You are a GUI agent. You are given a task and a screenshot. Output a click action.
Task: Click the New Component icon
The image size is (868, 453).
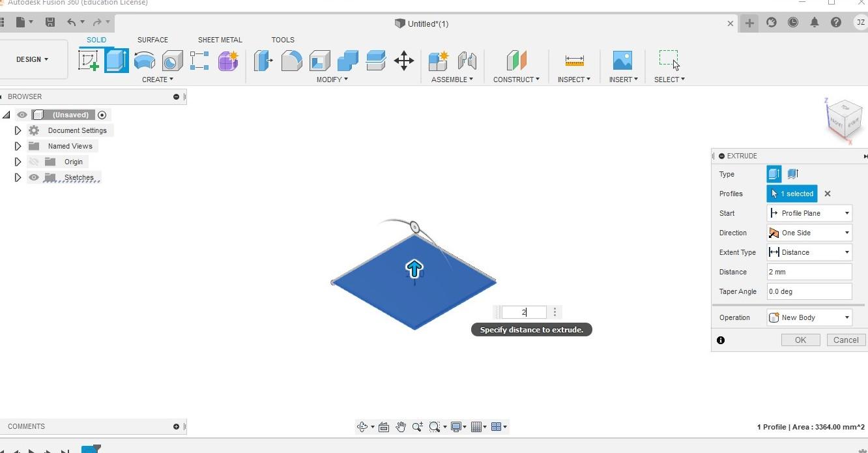(439, 61)
